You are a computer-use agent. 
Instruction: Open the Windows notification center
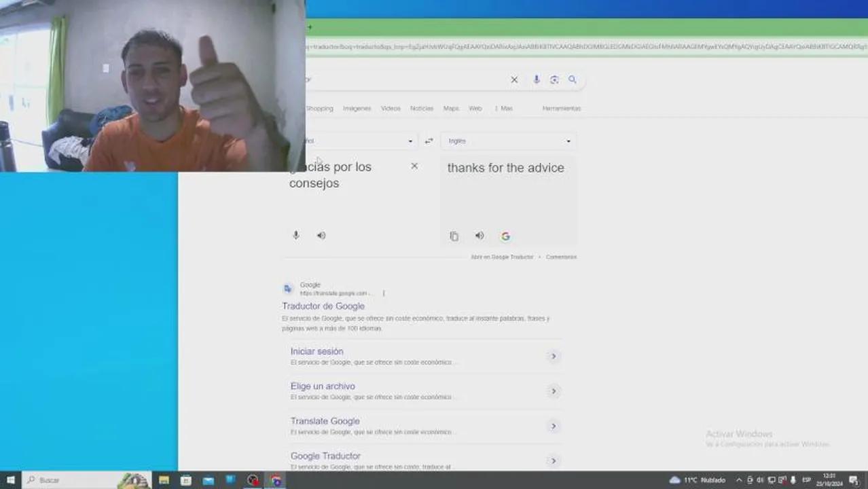854,480
